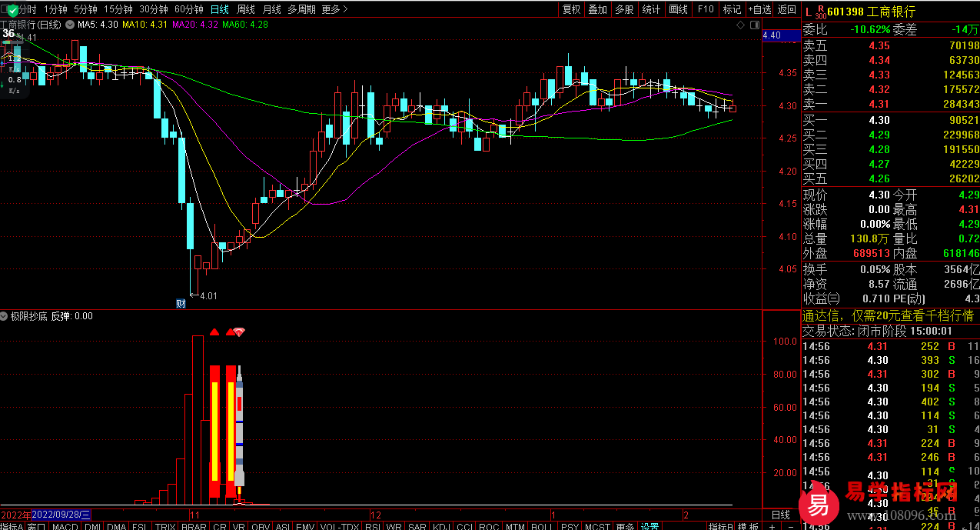Screen dimensions: 980x530
Task: Click the 财 financial marker icon
Action: click(x=181, y=302)
